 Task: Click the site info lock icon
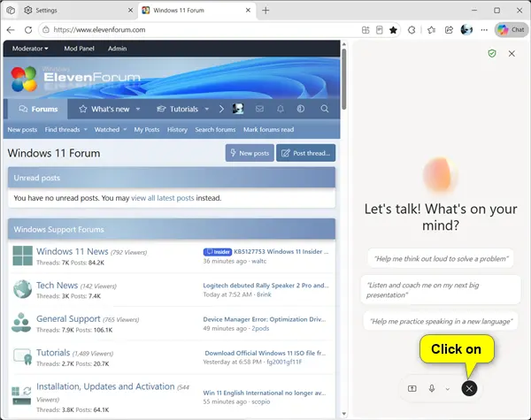coord(46,30)
